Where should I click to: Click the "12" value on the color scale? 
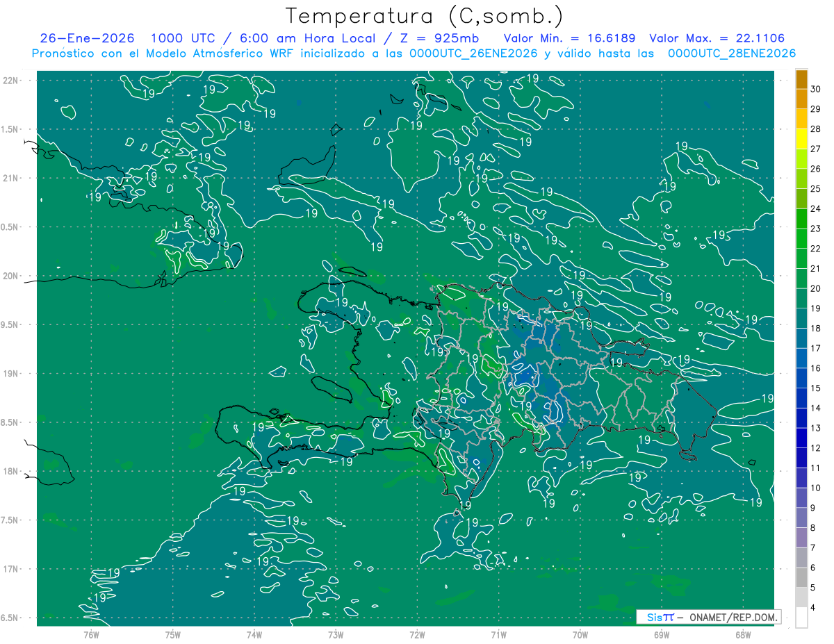tap(816, 448)
